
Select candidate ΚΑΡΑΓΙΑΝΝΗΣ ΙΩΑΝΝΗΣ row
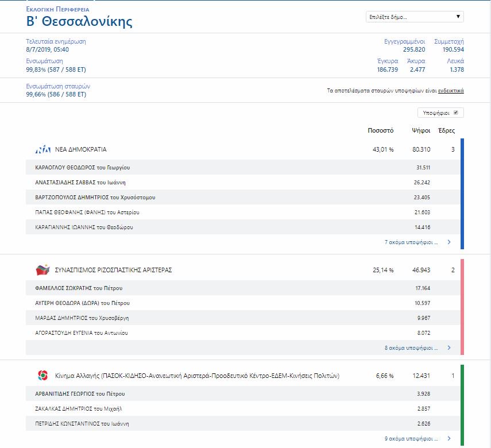point(243,227)
